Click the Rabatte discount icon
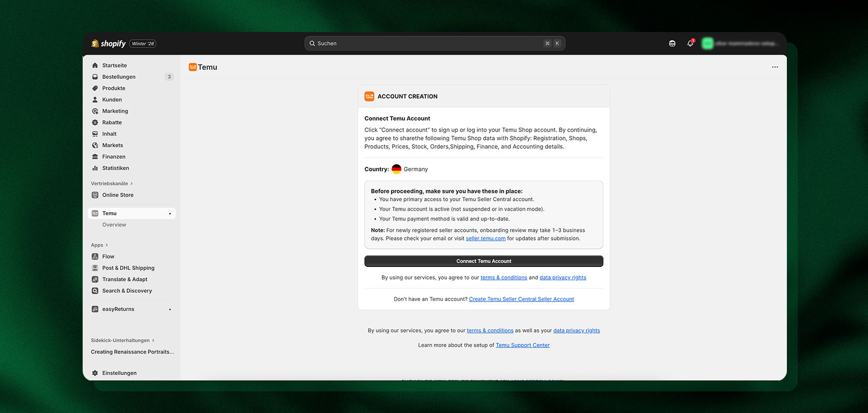 (95, 122)
